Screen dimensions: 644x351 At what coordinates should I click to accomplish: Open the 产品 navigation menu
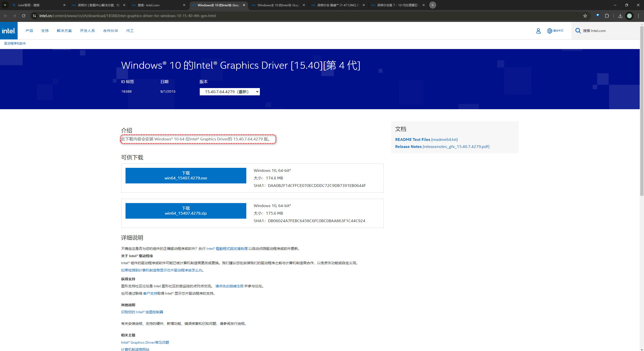[29, 31]
